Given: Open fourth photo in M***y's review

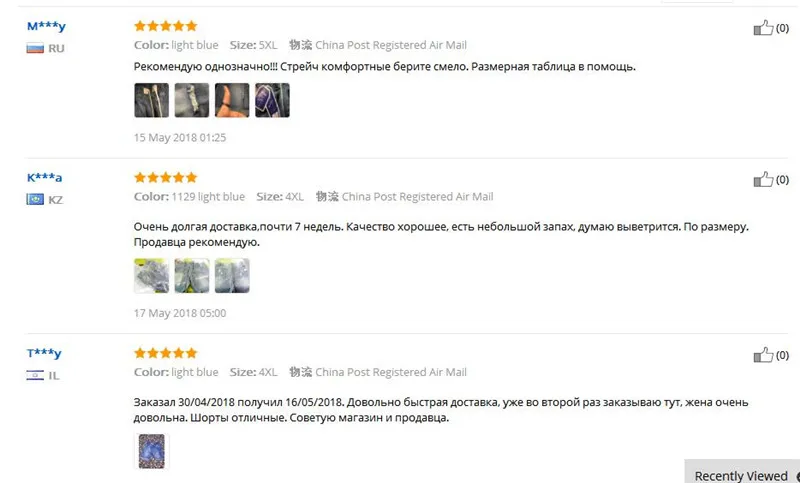Looking at the screenshot, I should 272,100.
